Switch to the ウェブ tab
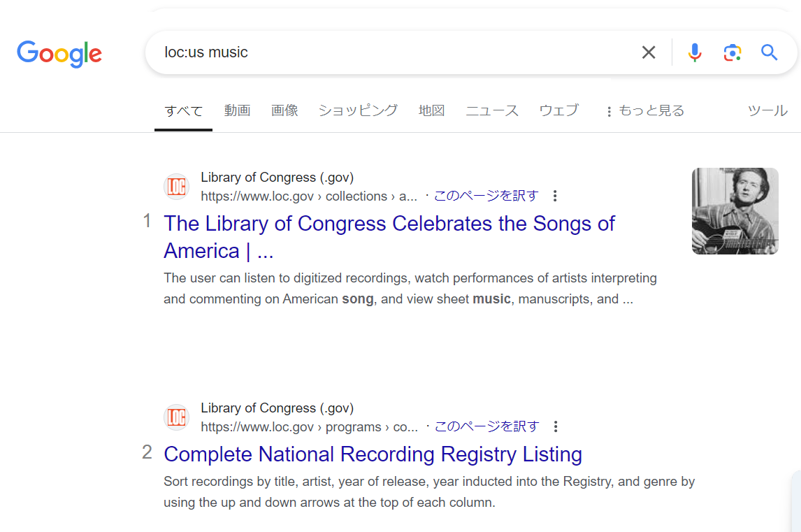 [559, 110]
